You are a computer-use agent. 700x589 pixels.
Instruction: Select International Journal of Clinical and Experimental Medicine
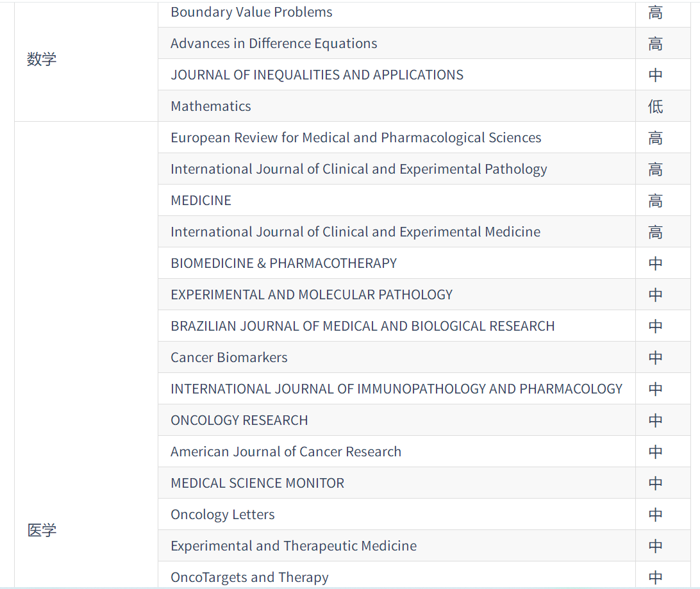pyautogui.click(x=355, y=232)
